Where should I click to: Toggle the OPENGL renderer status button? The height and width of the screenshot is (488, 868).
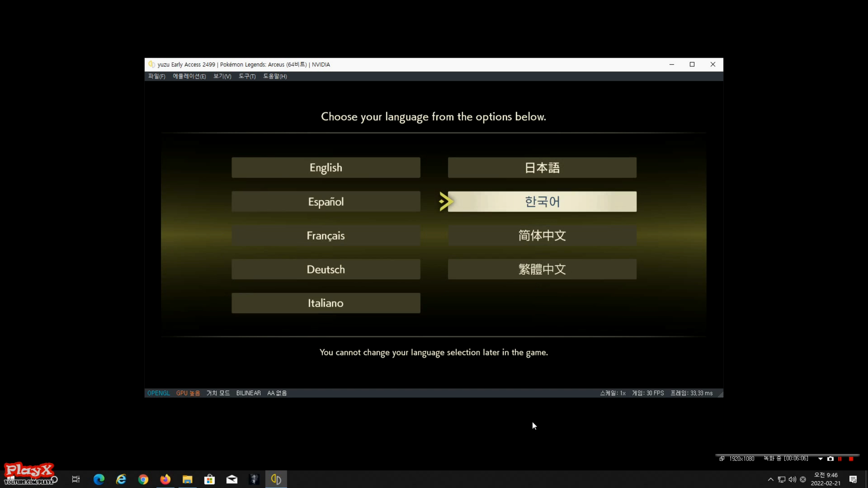point(158,393)
